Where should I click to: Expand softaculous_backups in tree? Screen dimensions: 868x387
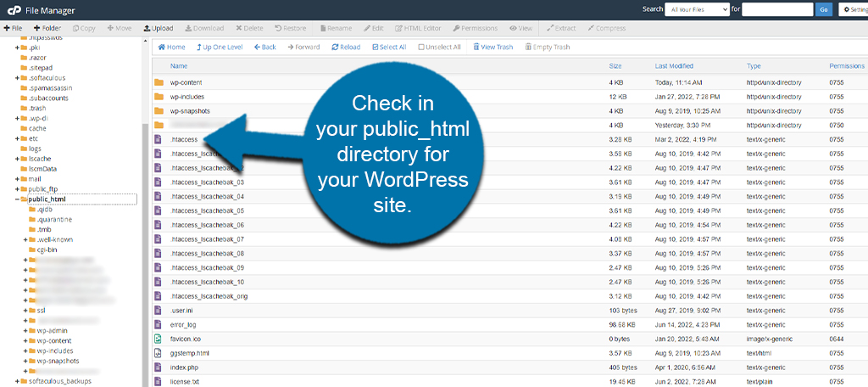pyautogui.click(x=17, y=381)
